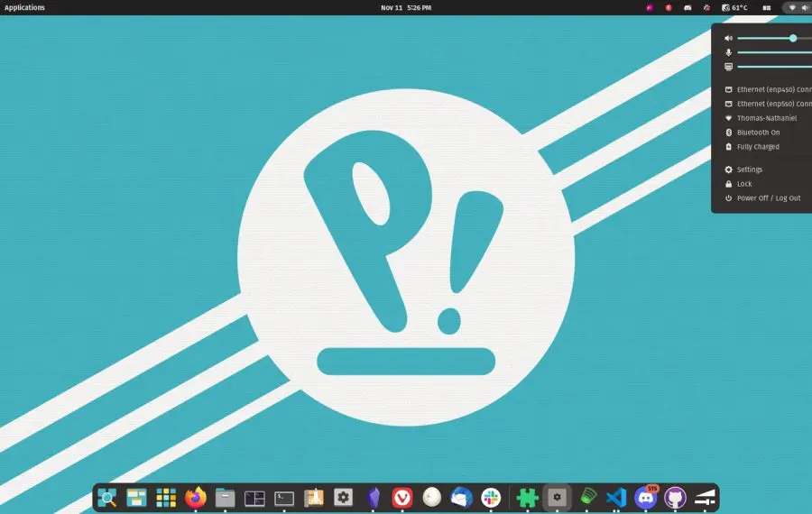Click the tiling toggle icon in top bar
Image resolution: width=812 pixels, height=514 pixels.
pos(767,8)
